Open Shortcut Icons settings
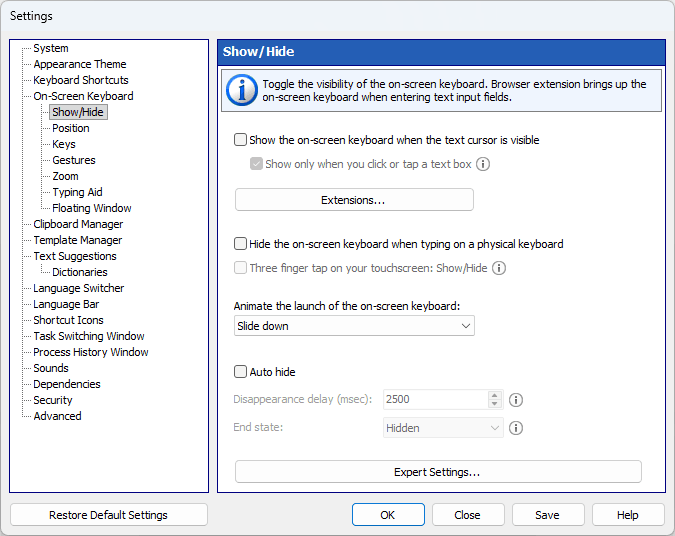 pyautogui.click(x=68, y=320)
